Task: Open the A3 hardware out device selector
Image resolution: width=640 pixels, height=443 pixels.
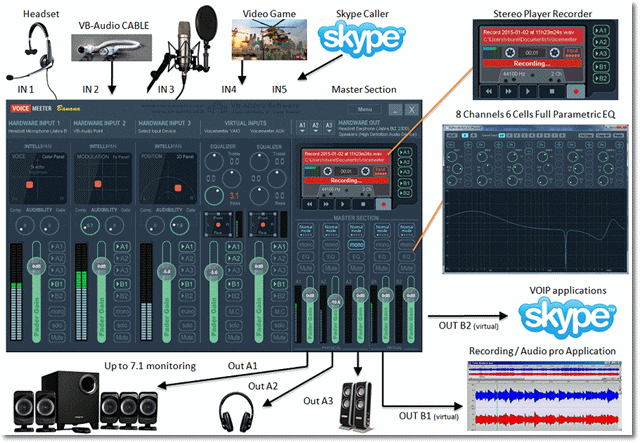Action: [329, 127]
